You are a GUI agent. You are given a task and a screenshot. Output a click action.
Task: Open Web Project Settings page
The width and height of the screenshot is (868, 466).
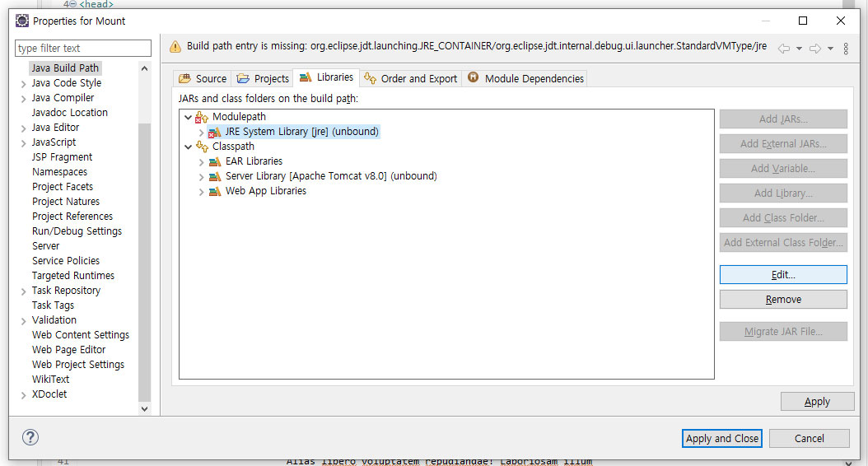click(78, 365)
